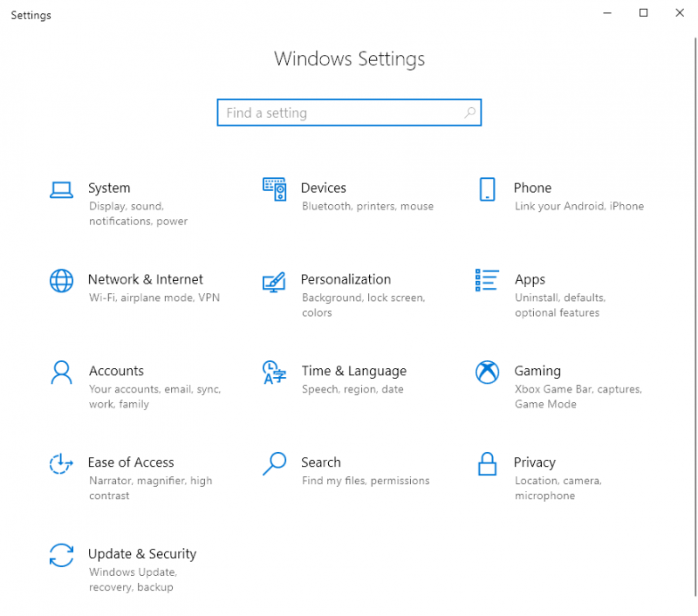Click the text 'Windows Update, recovery, backup'
Image resolution: width=698 pixels, height=616 pixels.
click(133, 579)
